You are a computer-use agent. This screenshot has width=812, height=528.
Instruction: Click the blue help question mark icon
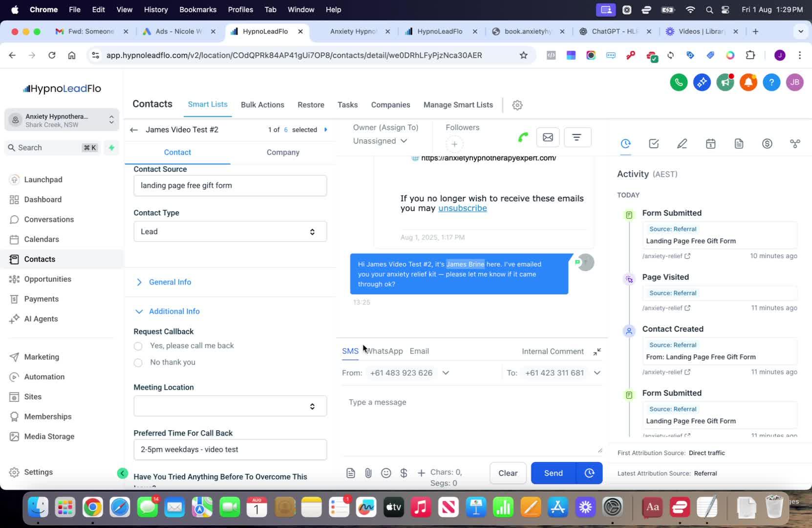click(x=771, y=83)
